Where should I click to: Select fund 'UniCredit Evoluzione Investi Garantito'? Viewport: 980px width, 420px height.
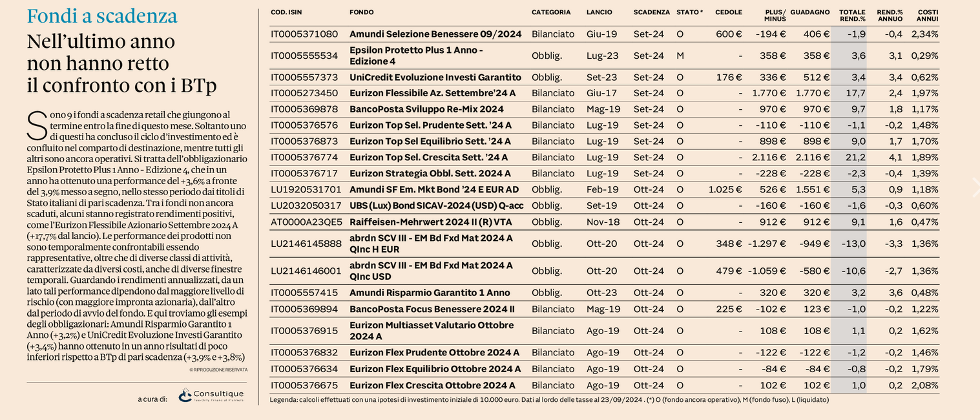(435, 78)
